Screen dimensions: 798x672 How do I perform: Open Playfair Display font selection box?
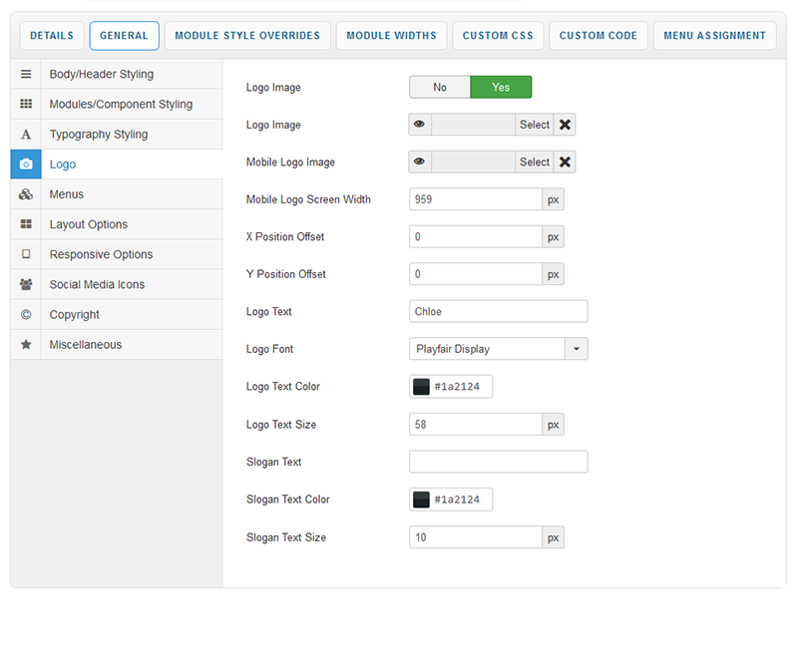pos(487,349)
